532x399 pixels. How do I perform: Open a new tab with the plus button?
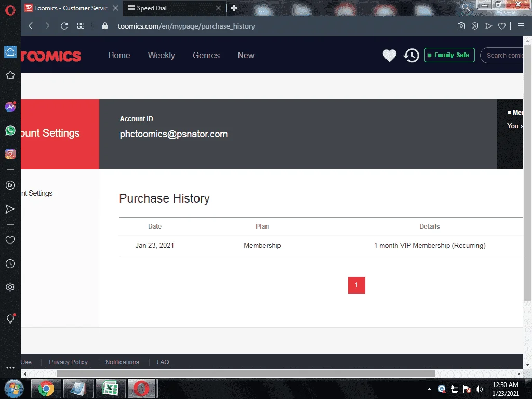coord(234,8)
